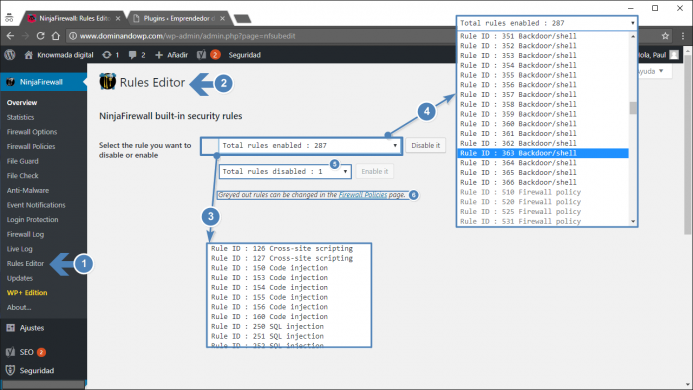Bookmark this page with the star icon

pyautogui.click(x=666, y=36)
